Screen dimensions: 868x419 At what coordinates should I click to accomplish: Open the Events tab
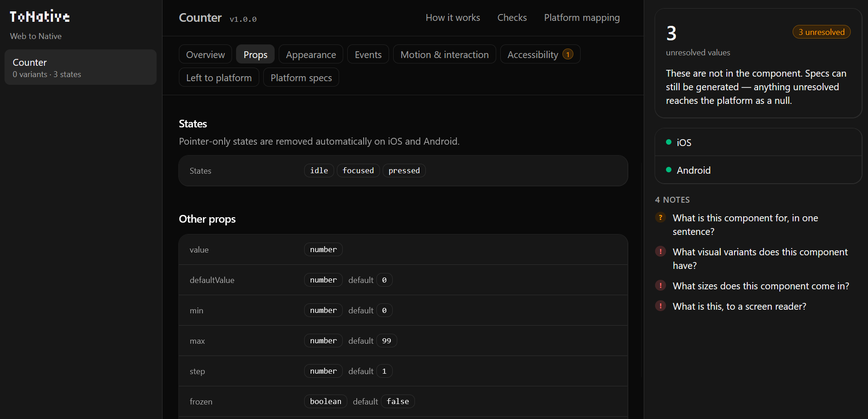tap(368, 54)
